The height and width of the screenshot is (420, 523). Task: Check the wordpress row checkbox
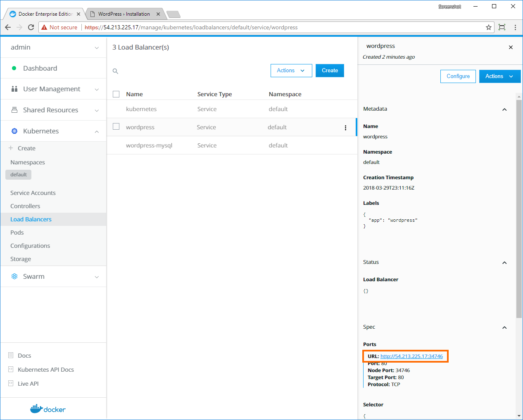tap(116, 126)
